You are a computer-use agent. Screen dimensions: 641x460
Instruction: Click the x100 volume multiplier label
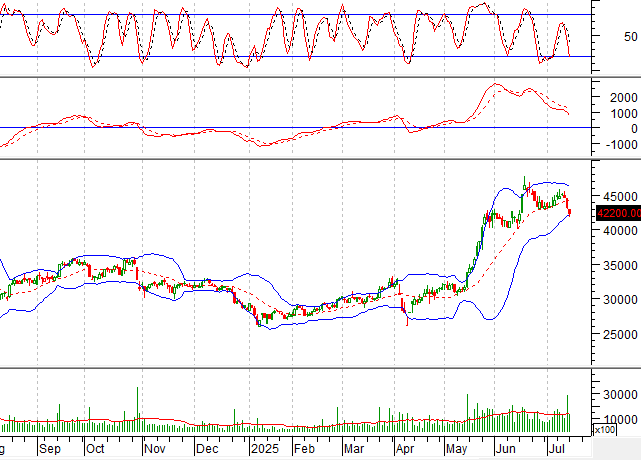(604, 430)
